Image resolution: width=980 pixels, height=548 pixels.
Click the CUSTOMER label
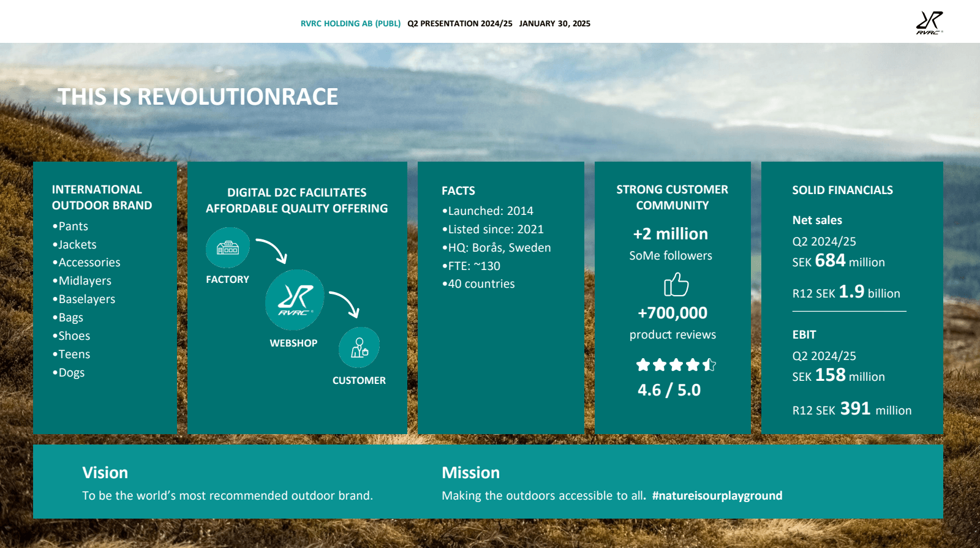click(x=360, y=381)
